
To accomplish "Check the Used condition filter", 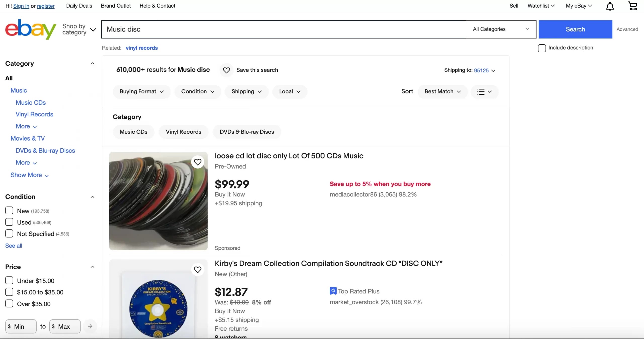I will coord(9,222).
